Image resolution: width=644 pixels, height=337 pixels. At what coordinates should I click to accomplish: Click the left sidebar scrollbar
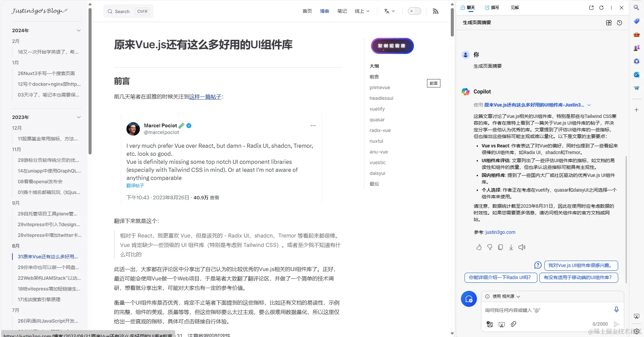pos(90,81)
